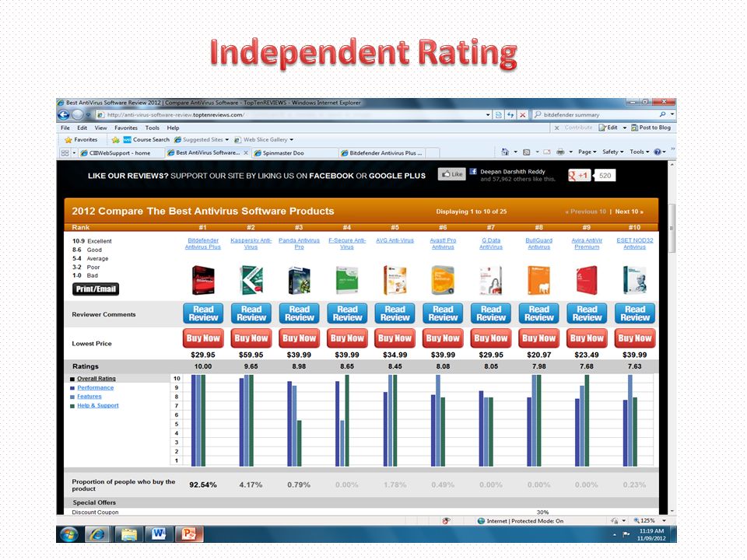
Task: Click the Refresh icon beside address bar
Action: click(x=510, y=115)
